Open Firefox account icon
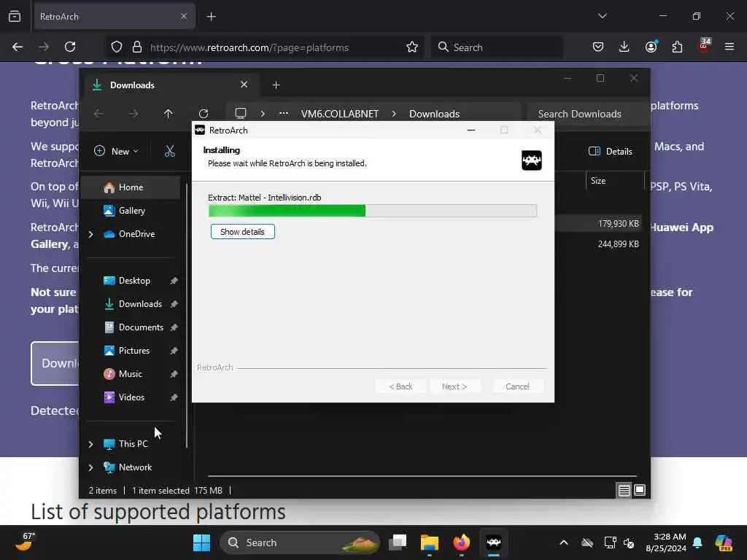This screenshot has height=560, width=747. pyautogui.click(x=651, y=47)
